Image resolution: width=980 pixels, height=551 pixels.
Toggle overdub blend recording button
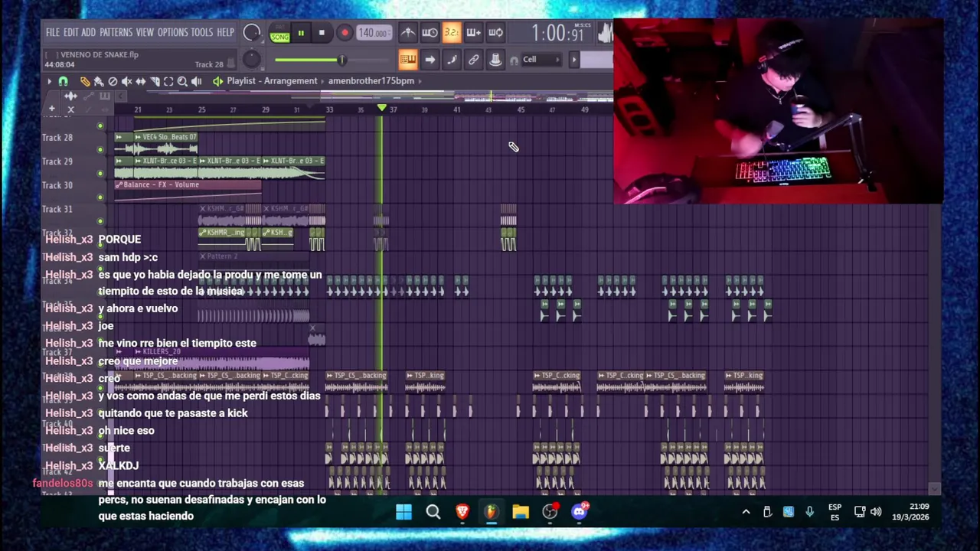[x=473, y=33]
